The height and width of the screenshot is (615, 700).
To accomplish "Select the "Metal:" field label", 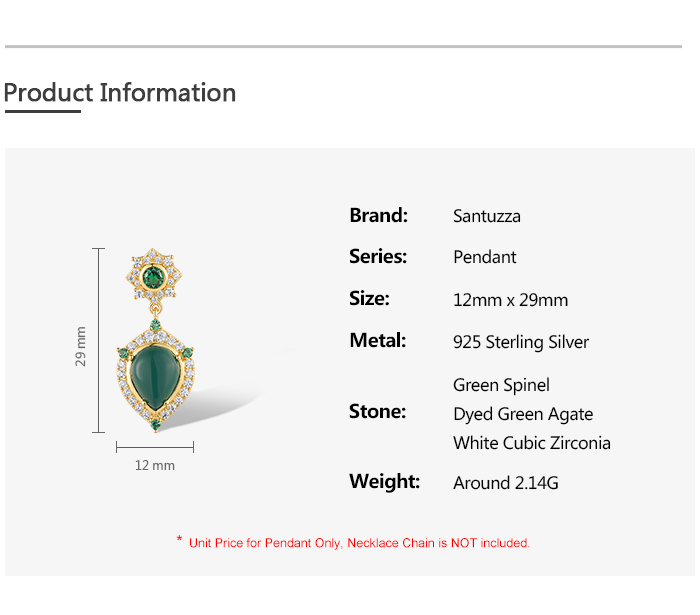I will [377, 340].
